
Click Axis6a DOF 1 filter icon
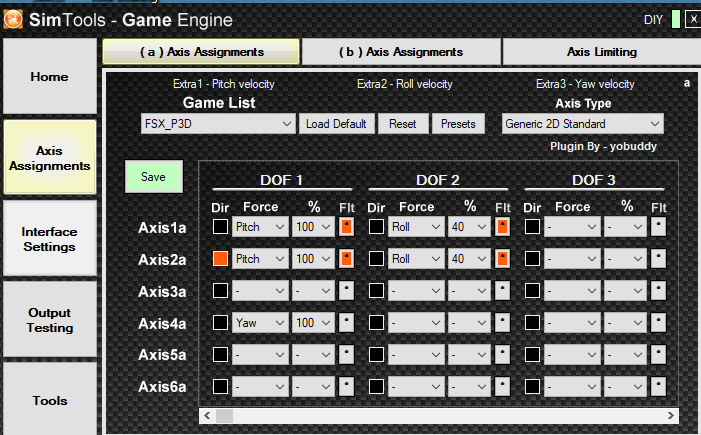pos(346,386)
